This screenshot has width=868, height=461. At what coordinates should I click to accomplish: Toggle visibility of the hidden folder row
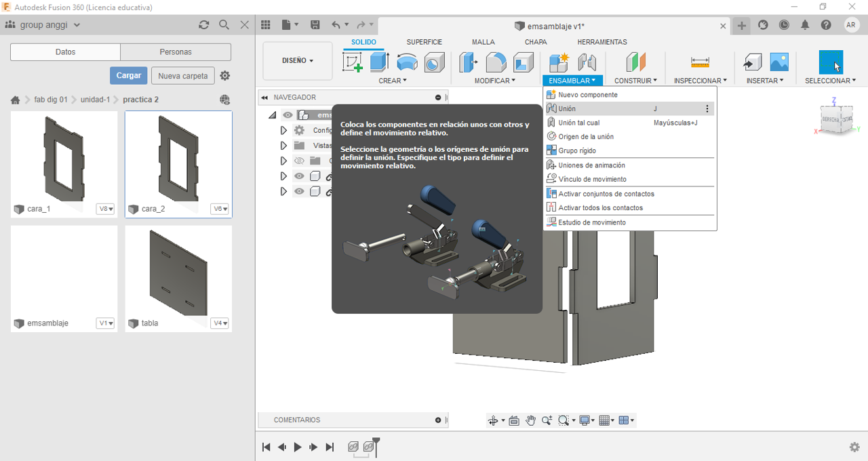coord(299,161)
